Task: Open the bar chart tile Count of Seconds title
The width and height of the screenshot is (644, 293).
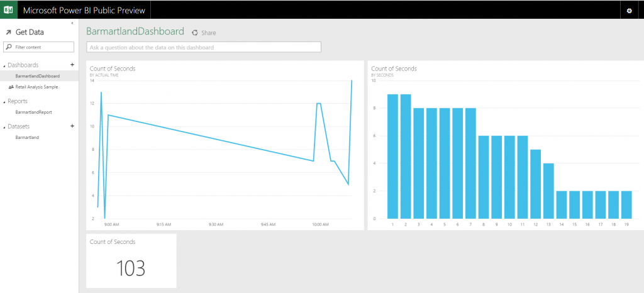Action: (394, 69)
